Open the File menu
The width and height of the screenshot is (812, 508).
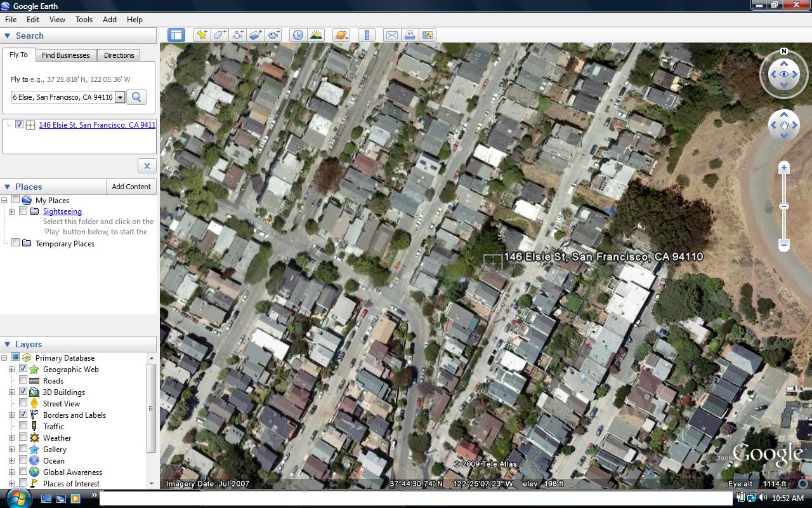click(x=11, y=20)
